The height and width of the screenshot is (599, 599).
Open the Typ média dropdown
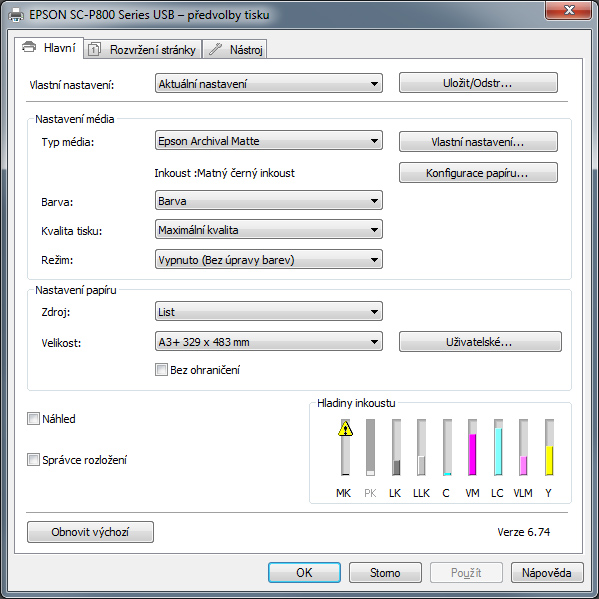[269, 141]
